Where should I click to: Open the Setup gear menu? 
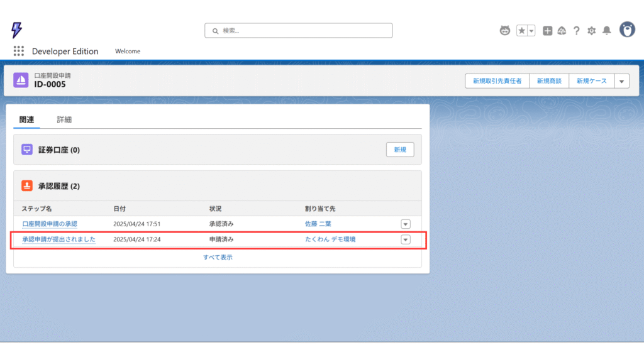click(x=591, y=31)
